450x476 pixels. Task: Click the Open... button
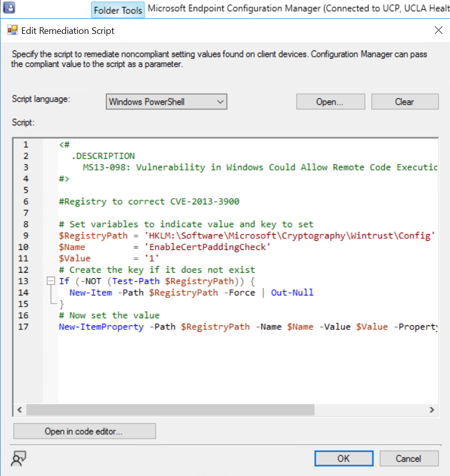330,101
